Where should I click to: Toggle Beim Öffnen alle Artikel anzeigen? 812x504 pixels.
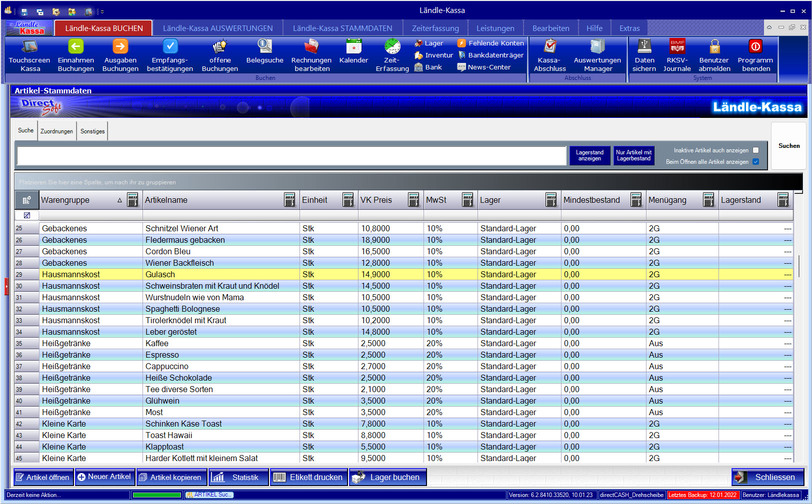(755, 162)
